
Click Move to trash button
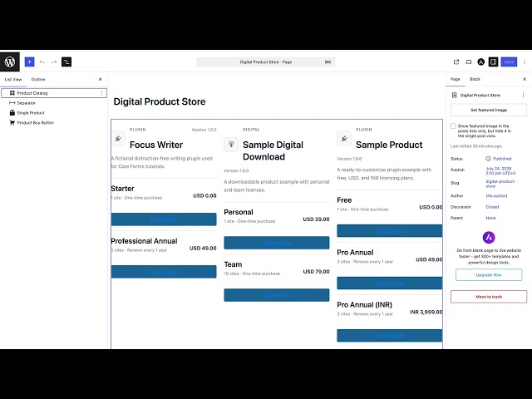click(489, 297)
